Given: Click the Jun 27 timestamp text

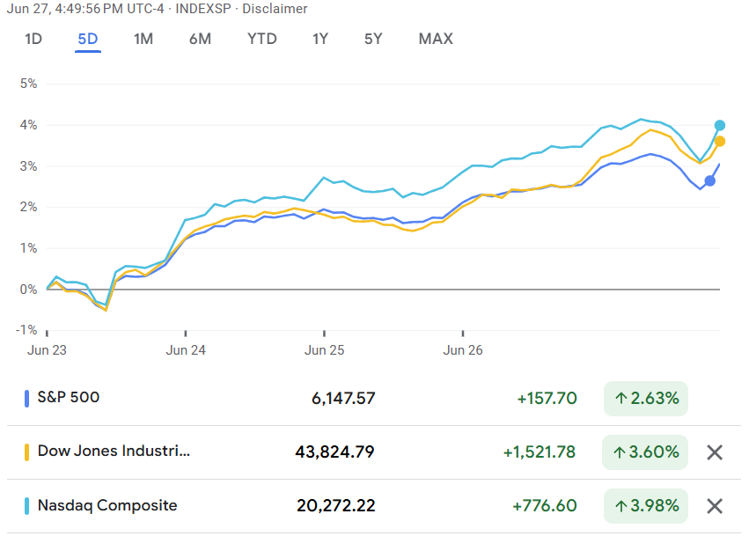Looking at the screenshot, I should pyautogui.click(x=85, y=9).
